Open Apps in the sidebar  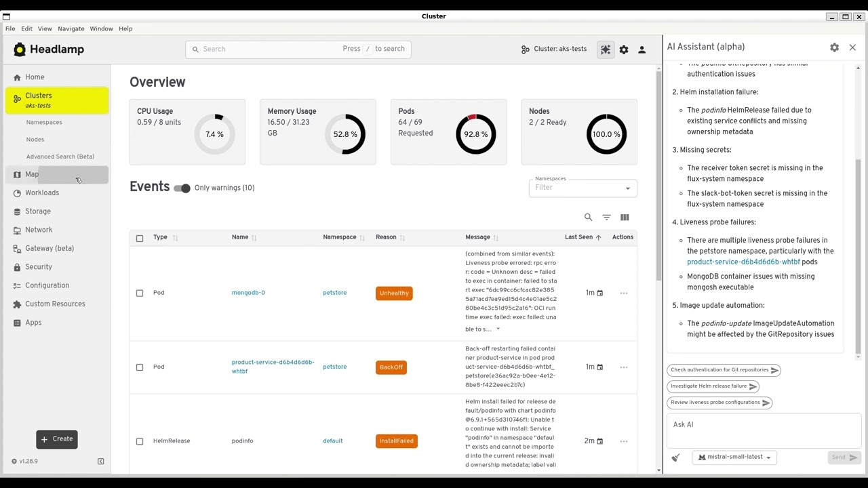click(57, 323)
